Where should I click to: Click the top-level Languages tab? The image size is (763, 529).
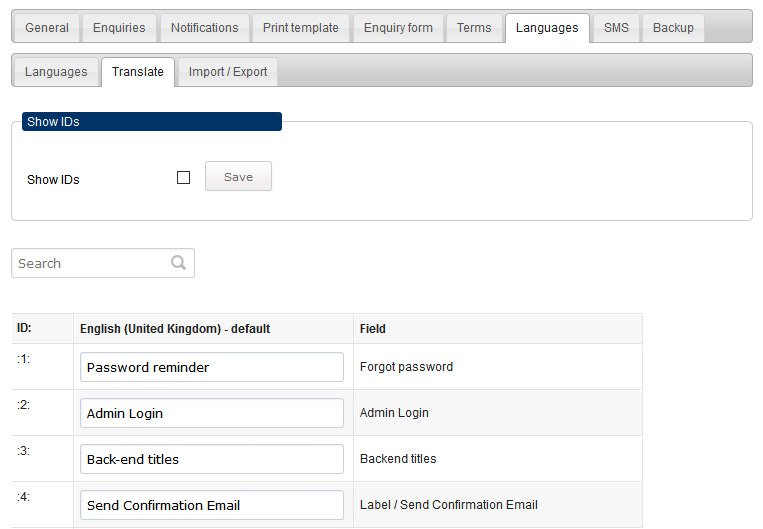(x=547, y=28)
